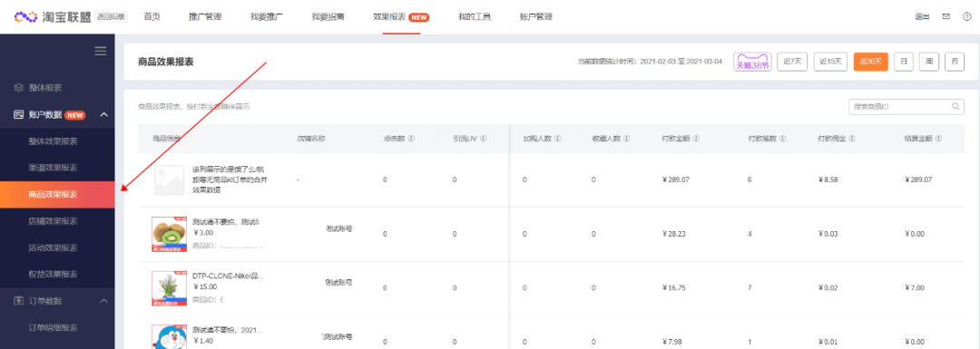Click the ¥28.23 付款金额 value
980x349 pixels.
(673, 234)
